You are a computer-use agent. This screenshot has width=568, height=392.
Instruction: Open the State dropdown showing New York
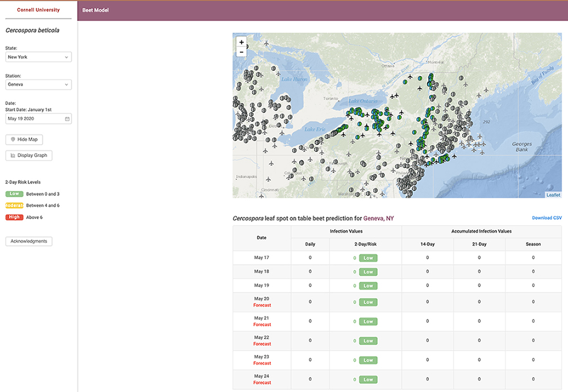click(38, 57)
